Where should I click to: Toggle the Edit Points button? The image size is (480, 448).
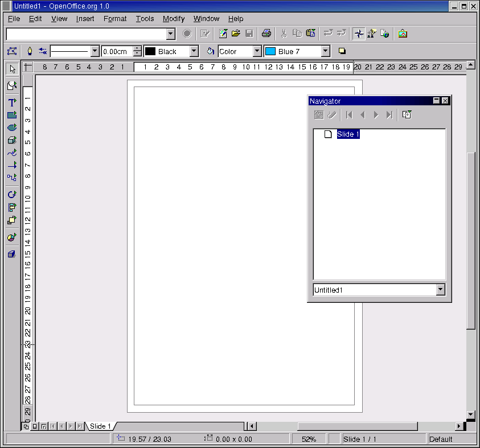[12, 51]
